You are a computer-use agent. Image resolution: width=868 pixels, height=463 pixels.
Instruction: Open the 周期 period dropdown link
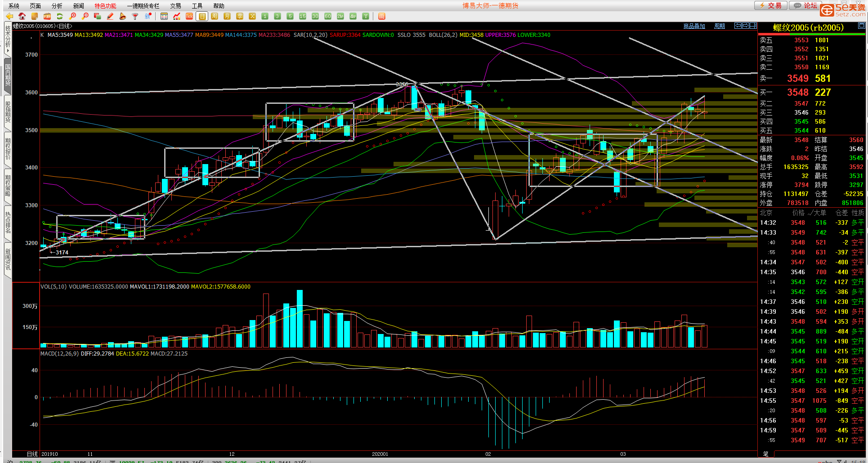coord(719,26)
